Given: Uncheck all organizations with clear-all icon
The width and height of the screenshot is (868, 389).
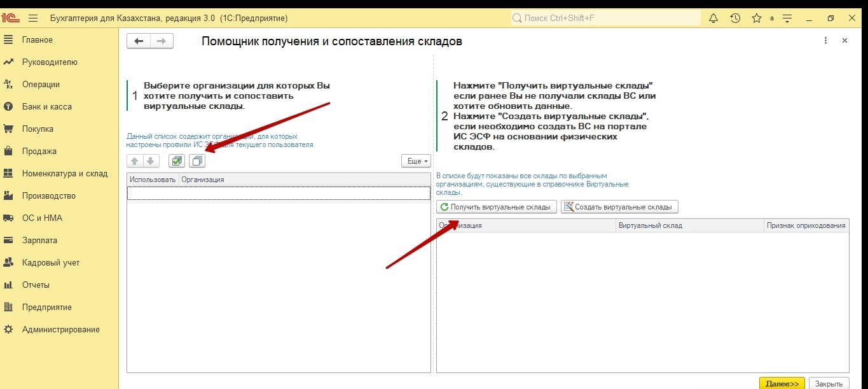Looking at the screenshot, I should [x=197, y=161].
